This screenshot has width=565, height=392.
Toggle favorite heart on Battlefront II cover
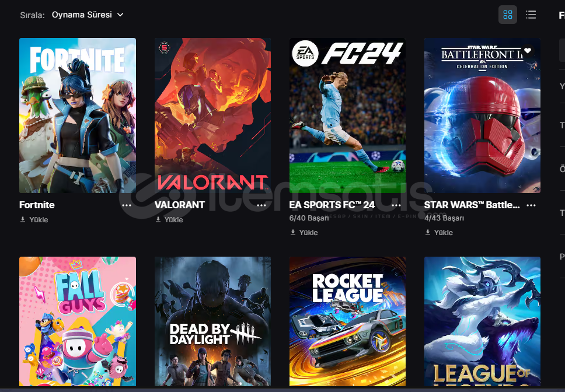coord(528,50)
